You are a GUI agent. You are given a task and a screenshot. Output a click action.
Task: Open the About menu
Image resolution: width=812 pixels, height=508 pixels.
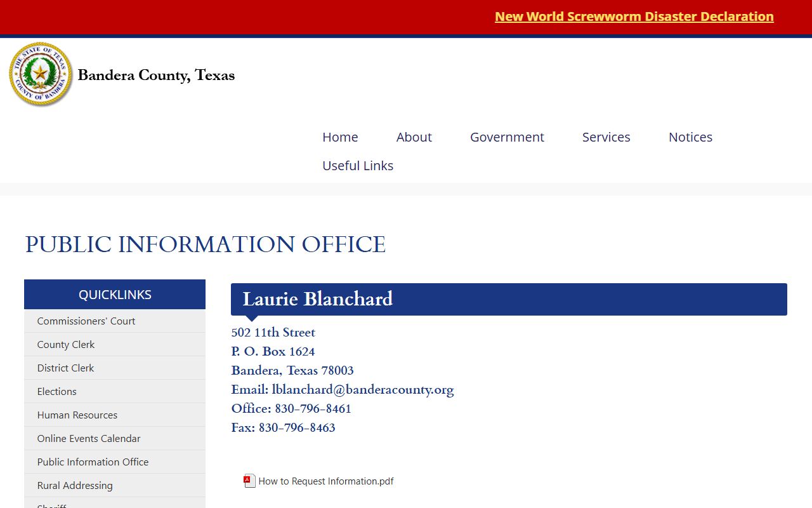pos(414,137)
